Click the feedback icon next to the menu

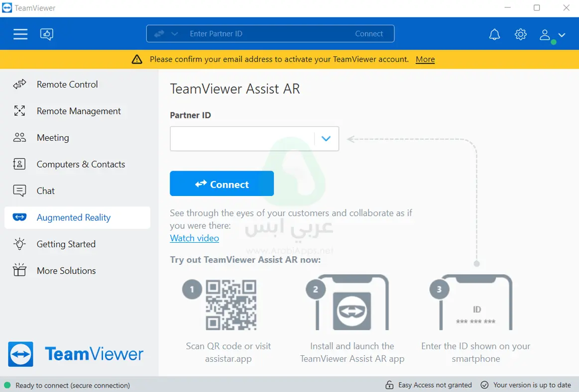(47, 34)
